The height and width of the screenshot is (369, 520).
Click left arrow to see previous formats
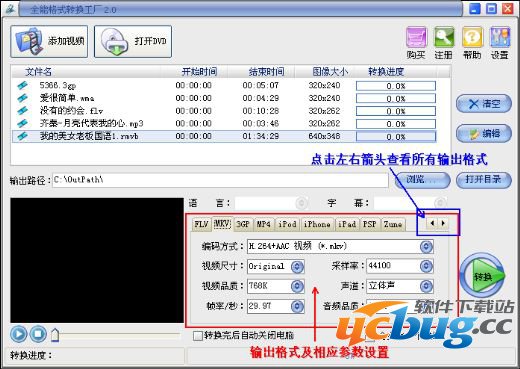(432, 223)
